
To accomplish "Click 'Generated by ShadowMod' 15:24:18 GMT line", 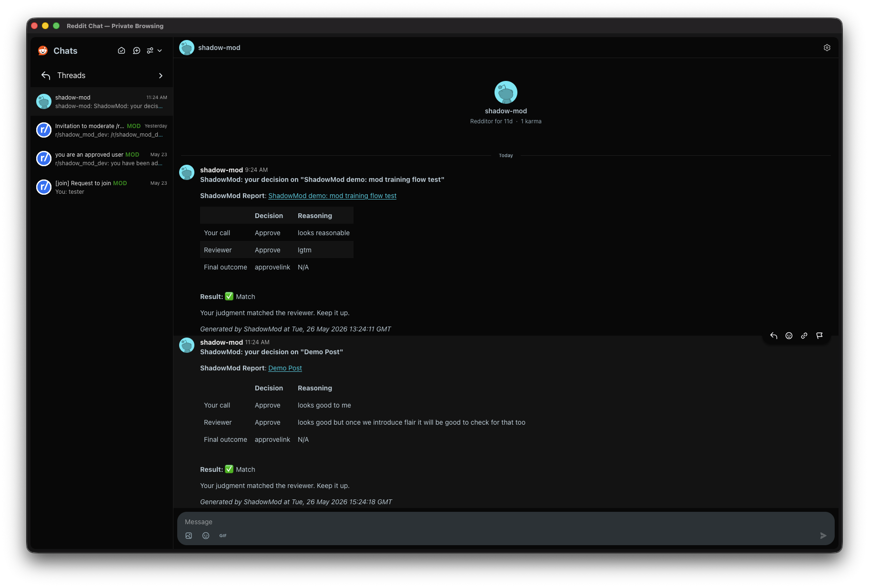I will pyautogui.click(x=296, y=502).
